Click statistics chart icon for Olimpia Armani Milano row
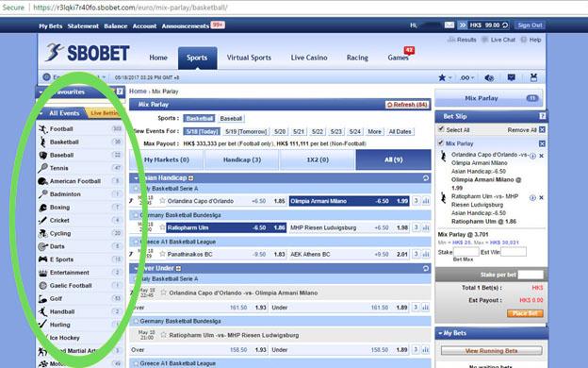This screenshot has height=368, width=588. pos(426,201)
